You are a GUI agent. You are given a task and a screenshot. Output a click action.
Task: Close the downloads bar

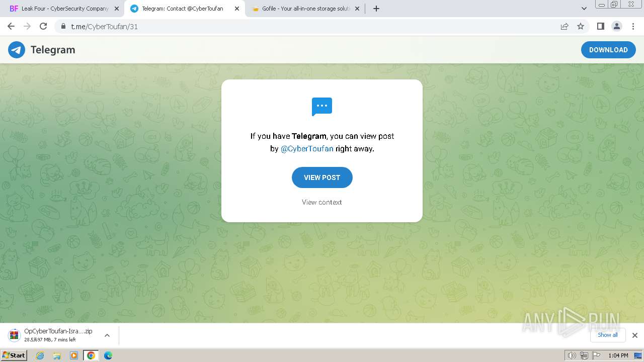635,335
